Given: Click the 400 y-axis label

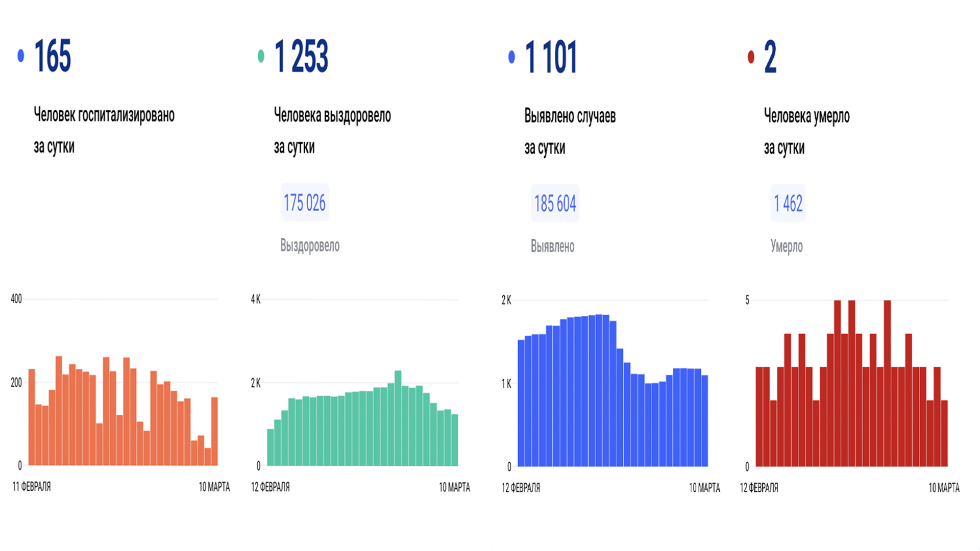Looking at the screenshot, I should click(16, 299).
